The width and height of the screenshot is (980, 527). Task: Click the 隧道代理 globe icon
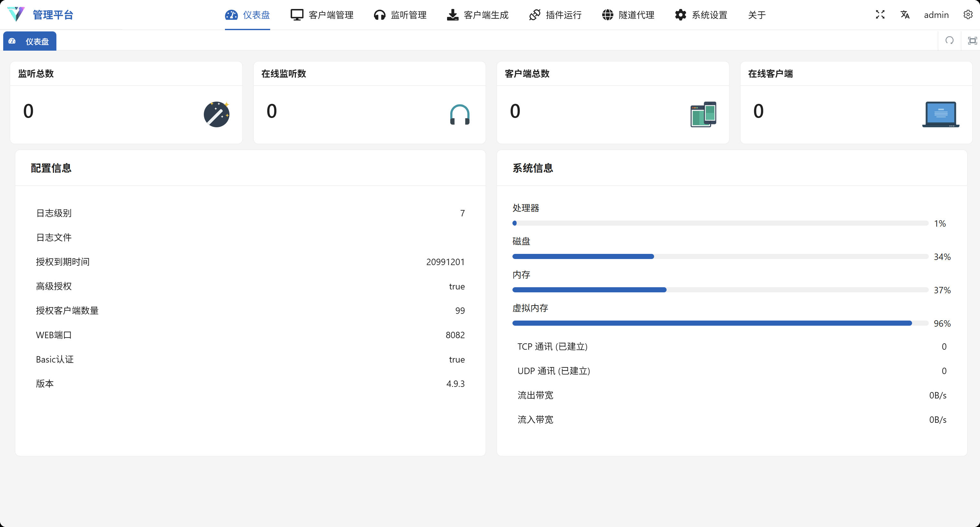[607, 14]
